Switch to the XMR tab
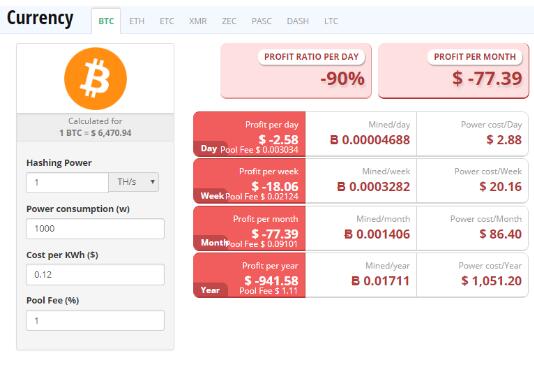The height and width of the screenshot is (371, 534). click(198, 21)
